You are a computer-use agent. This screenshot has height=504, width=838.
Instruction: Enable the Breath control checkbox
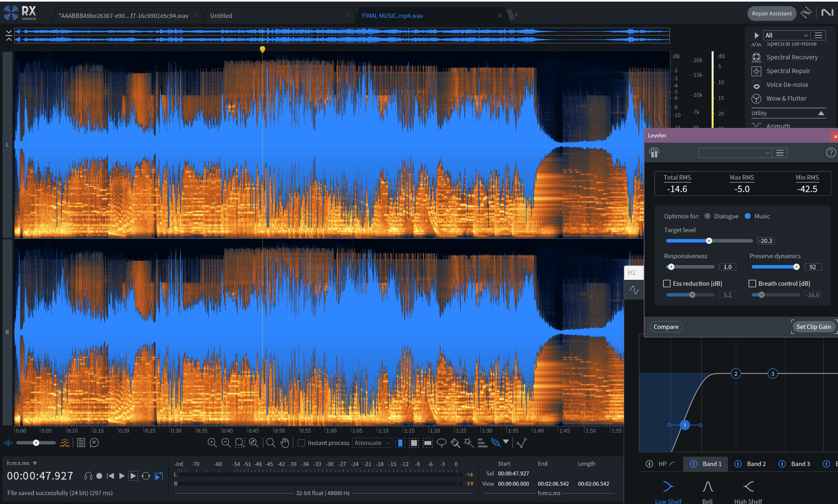(752, 284)
